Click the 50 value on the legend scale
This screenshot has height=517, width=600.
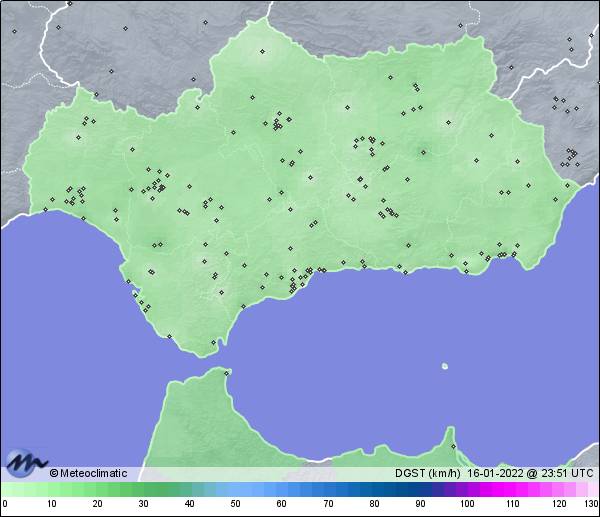point(235,504)
